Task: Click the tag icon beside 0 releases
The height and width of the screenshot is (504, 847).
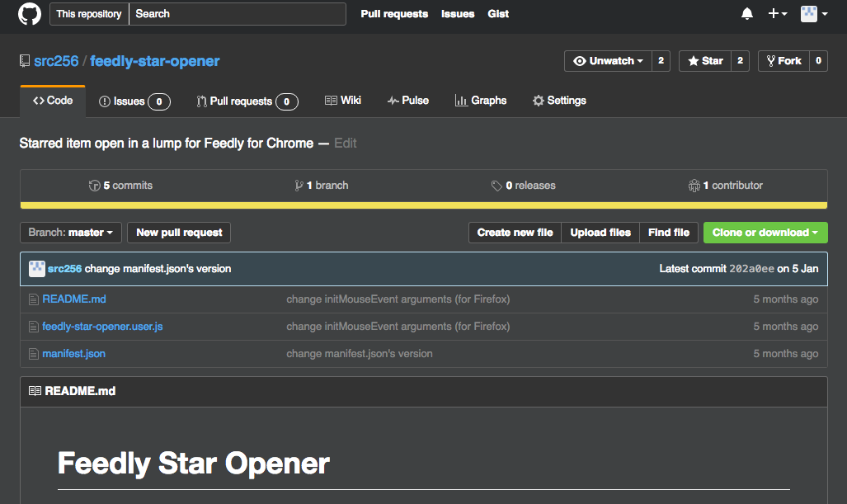Action: (x=496, y=186)
